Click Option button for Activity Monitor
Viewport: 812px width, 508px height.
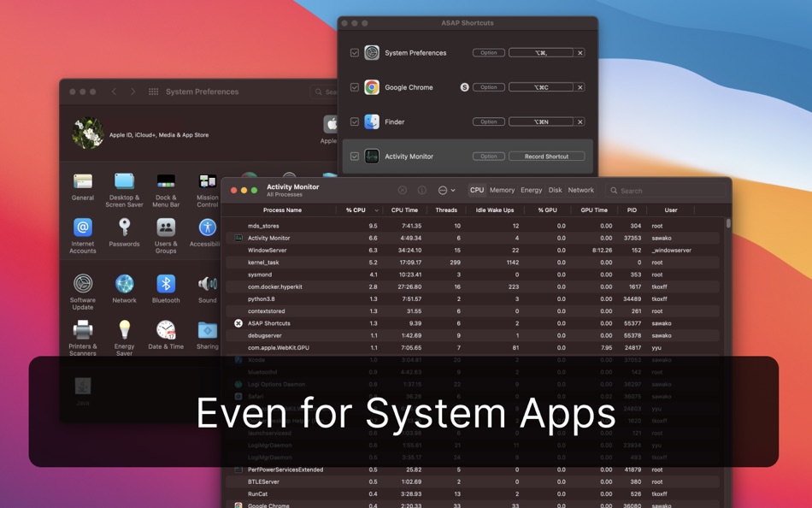click(x=488, y=156)
